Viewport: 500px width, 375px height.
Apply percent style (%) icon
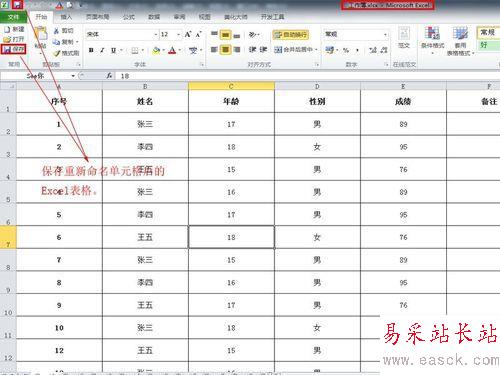tap(346, 50)
